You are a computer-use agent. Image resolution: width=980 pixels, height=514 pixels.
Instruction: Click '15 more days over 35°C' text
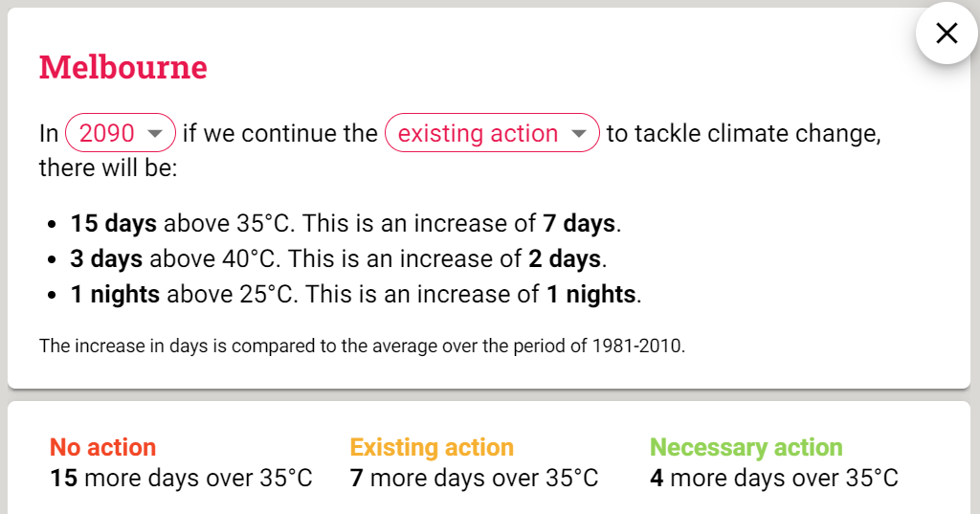coord(181,478)
